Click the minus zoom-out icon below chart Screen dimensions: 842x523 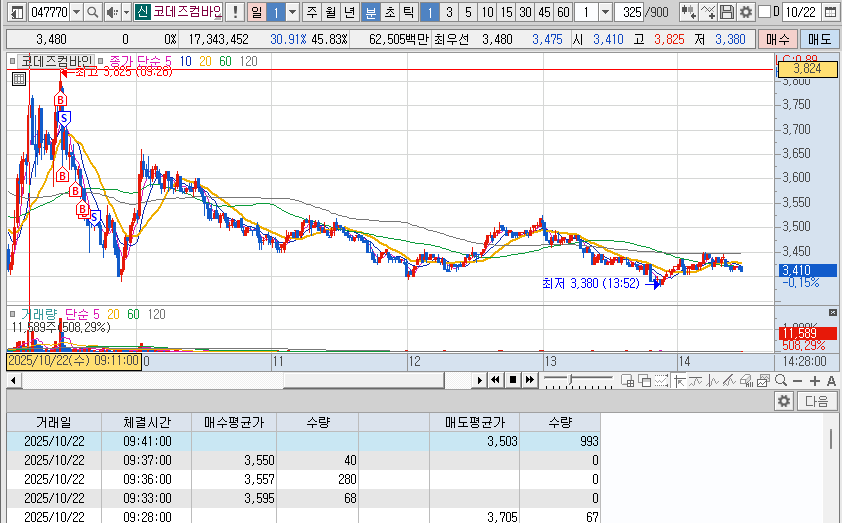click(797, 380)
